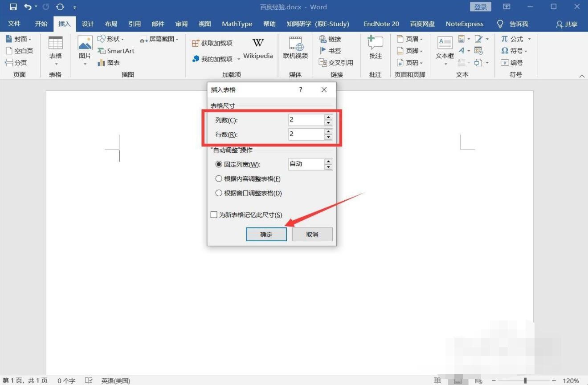Click 确定 (OK) in the dialog
The width and height of the screenshot is (588, 385).
click(x=266, y=235)
